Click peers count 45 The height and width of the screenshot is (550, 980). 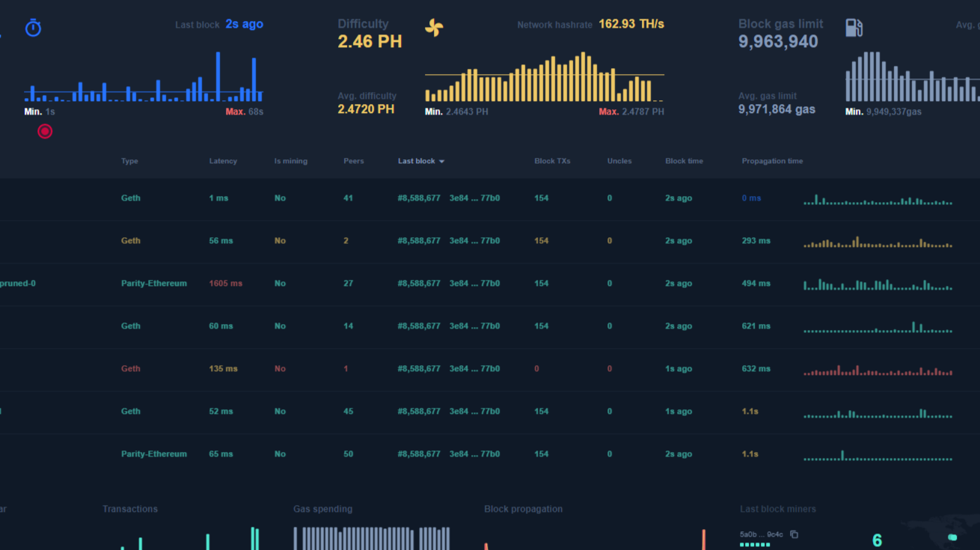348,412
